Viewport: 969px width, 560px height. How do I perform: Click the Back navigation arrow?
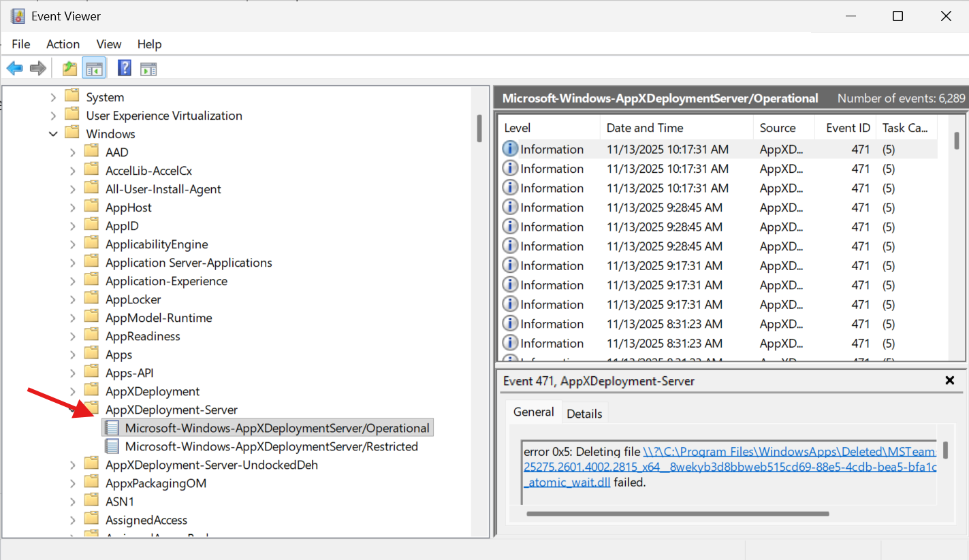pyautogui.click(x=14, y=67)
